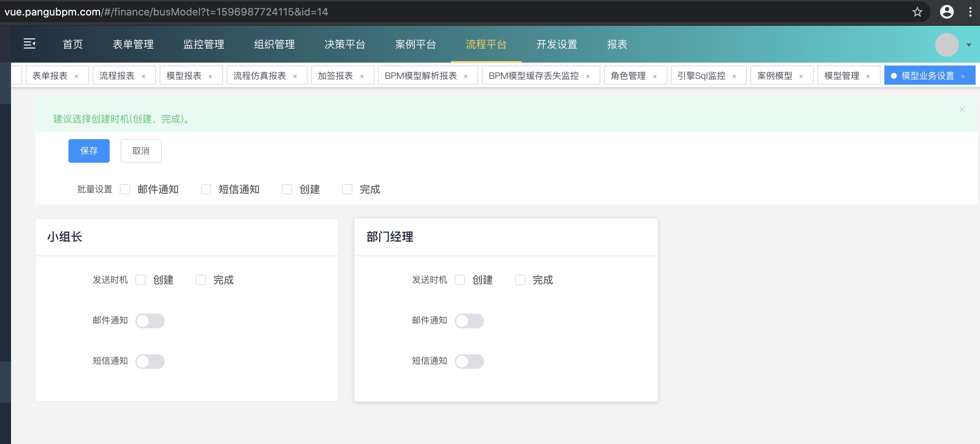The height and width of the screenshot is (444, 980).
Task: Check 完成 timing for 小组长
Action: click(201, 280)
